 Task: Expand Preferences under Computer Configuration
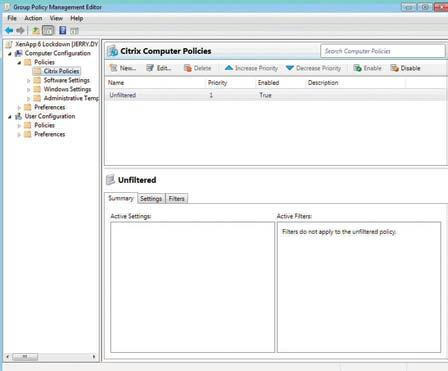point(19,107)
